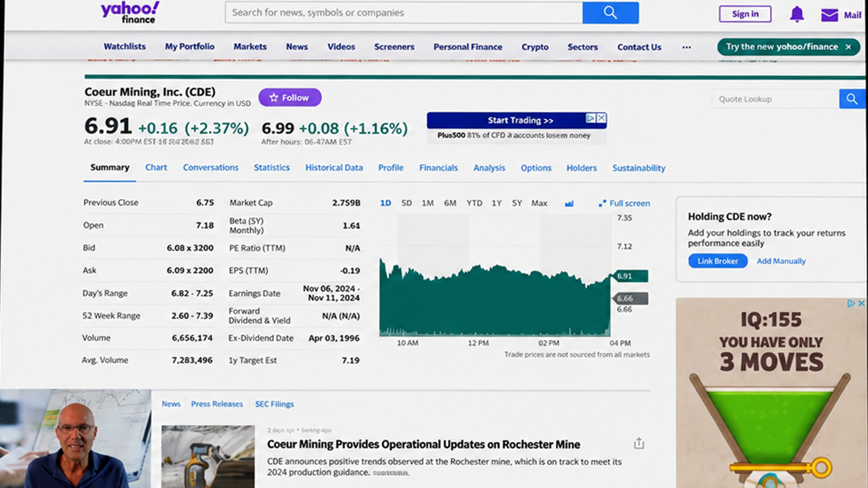The width and height of the screenshot is (868, 488).
Task: Open the Statistics tab
Action: (272, 168)
